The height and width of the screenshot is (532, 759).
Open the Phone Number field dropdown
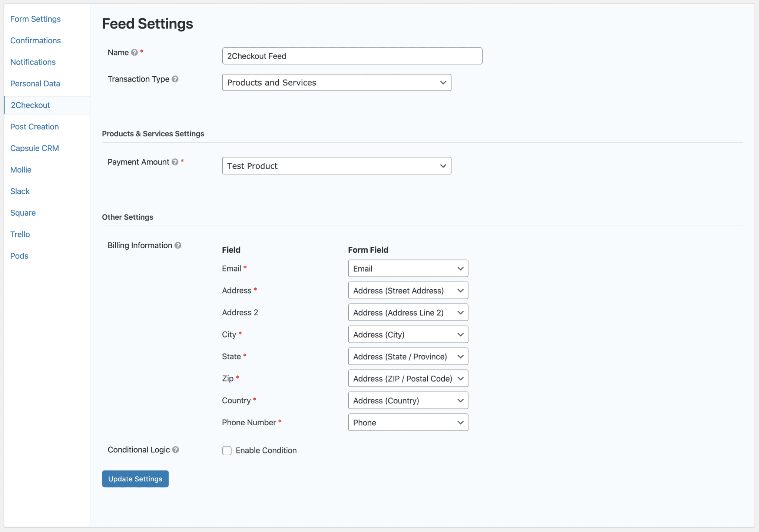(x=408, y=422)
